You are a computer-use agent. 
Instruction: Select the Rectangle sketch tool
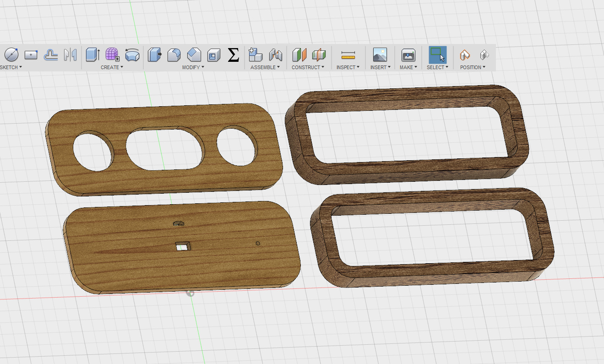(x=31, y=55)
